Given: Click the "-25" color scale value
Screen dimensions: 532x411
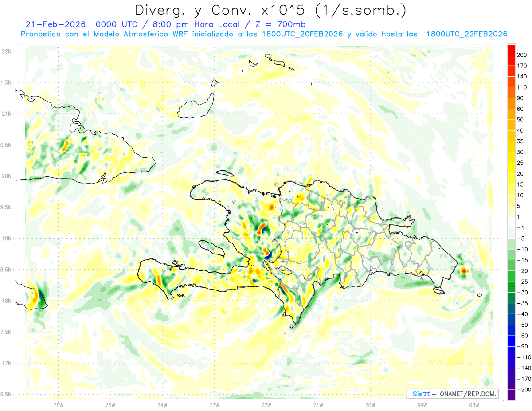Looking at the screenshot, I should pyautogui.click(x=522, y=282).
